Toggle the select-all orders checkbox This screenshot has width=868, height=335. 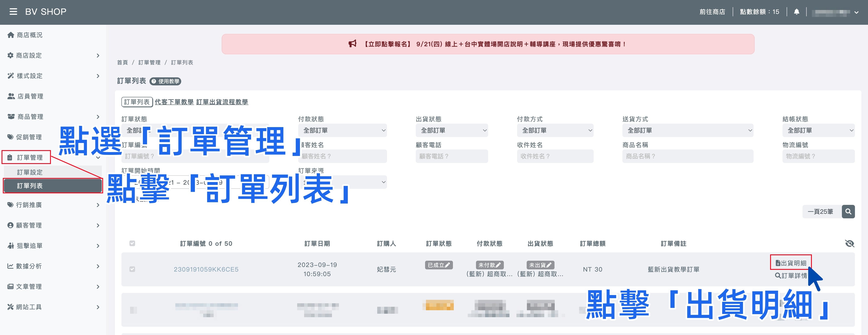(x=132, y=243)
